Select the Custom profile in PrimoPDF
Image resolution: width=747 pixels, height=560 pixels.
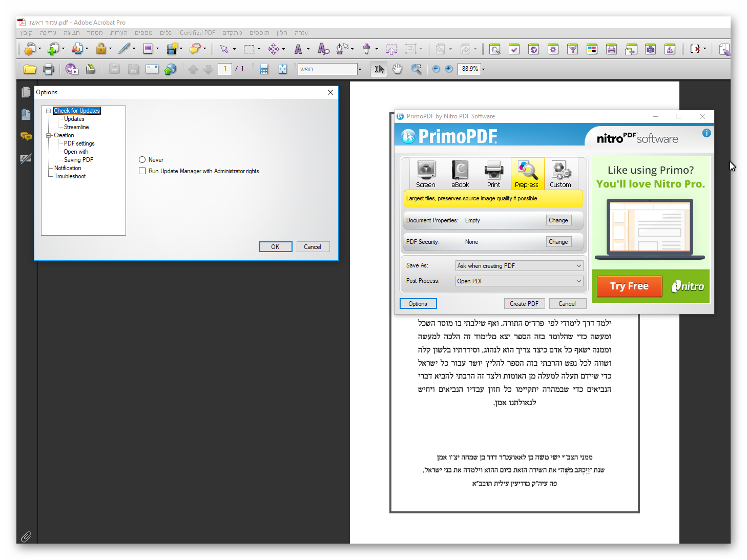click(x=561, y=174)
